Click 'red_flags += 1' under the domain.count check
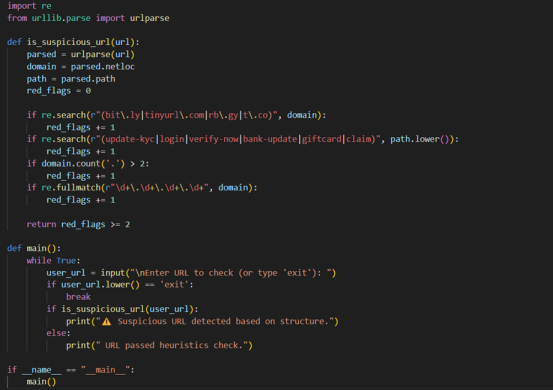The image size is (553, 390). (x=81, y=176)
